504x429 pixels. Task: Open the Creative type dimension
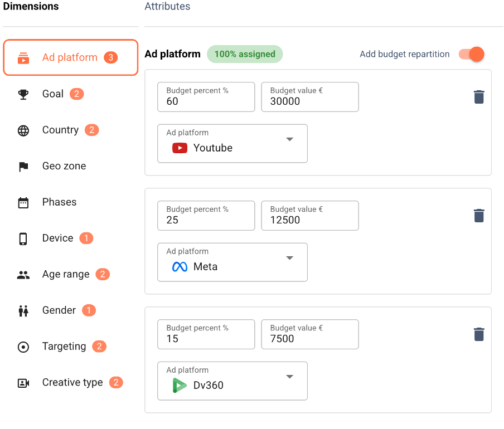[72, 382]
